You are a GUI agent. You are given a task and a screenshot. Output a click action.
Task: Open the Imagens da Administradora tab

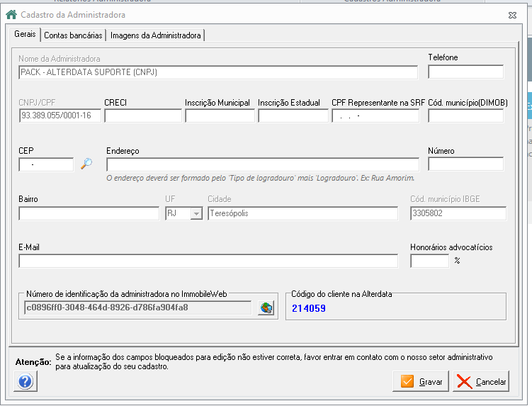pyautogui.click(x=155, y=35)
